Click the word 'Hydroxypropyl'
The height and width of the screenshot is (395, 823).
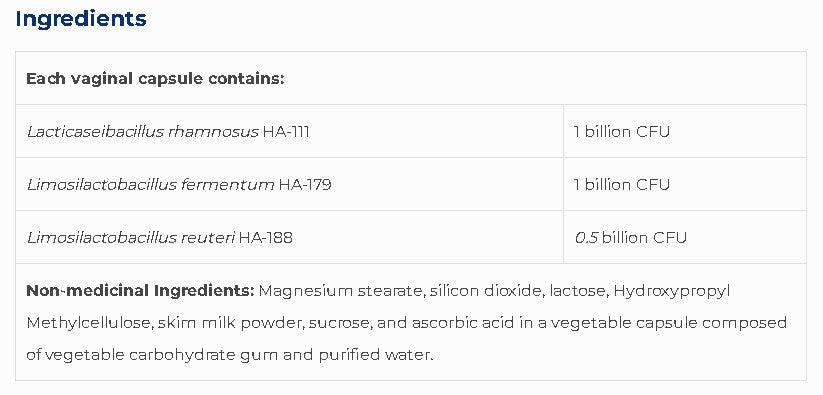(x=672, y=291)
